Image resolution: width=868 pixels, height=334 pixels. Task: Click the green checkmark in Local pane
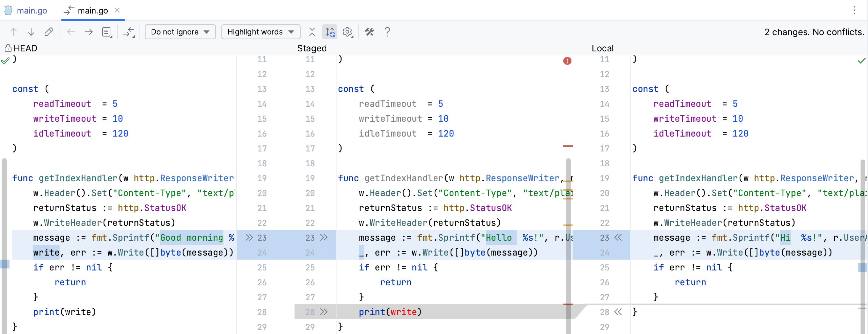(x=862, y=61)
